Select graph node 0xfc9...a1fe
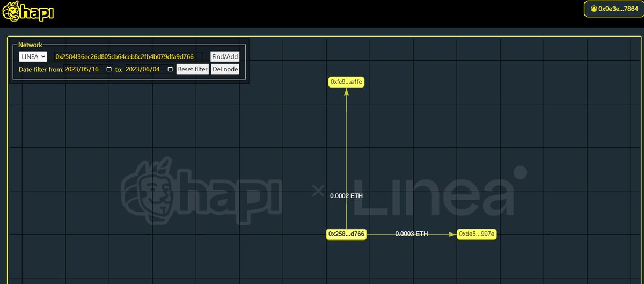Image resolution: width=644 pixels, height=284 pixels. click(347, 82)
